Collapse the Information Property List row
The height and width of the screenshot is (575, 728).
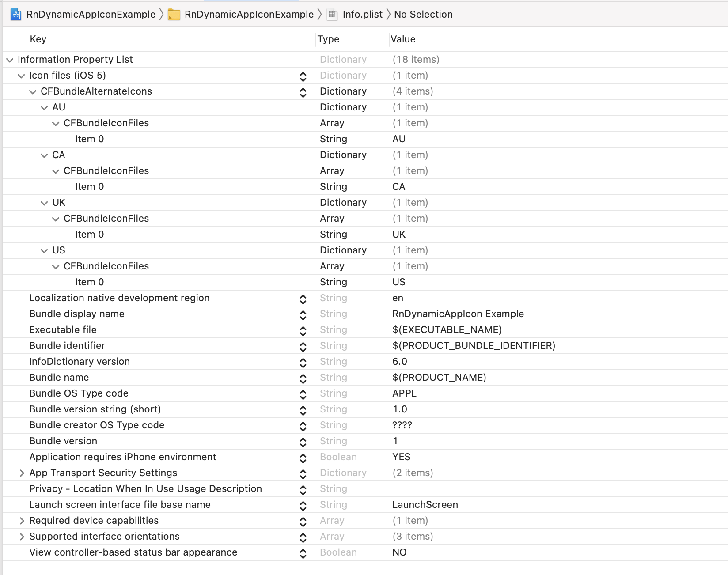10,60
